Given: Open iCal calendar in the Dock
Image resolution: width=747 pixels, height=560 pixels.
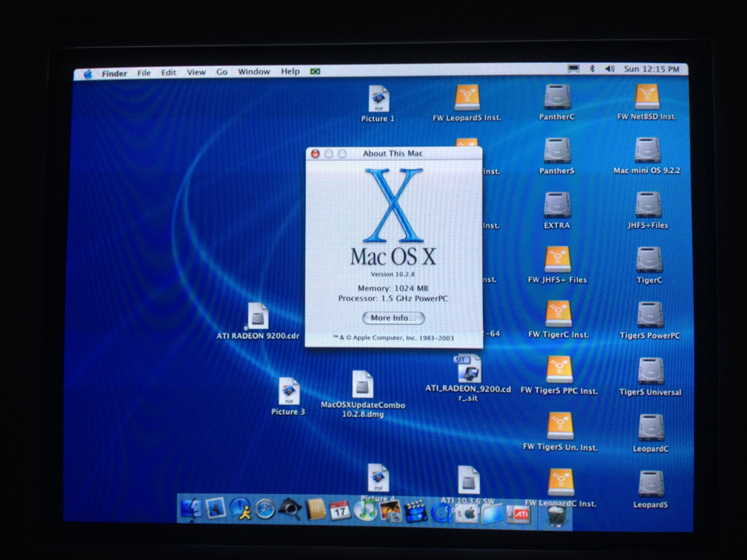Looking at the screenshot, I should point(340,510).
